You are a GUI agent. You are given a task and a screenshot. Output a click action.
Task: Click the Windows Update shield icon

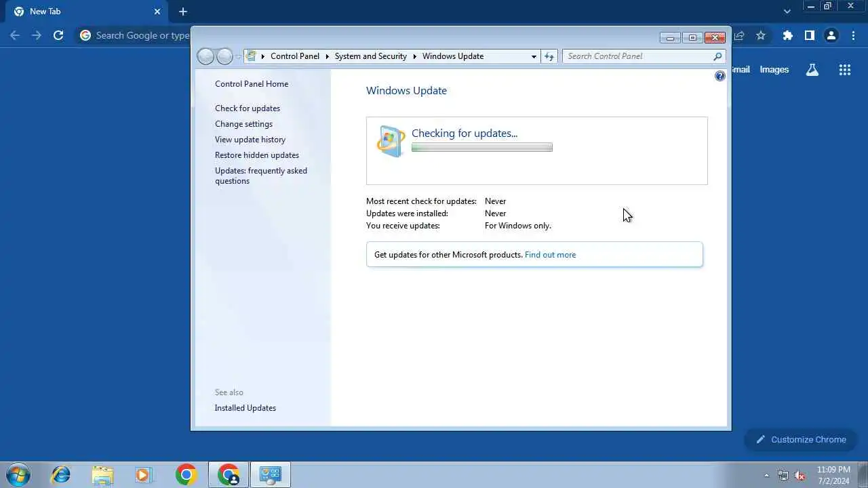click(391, 141)
